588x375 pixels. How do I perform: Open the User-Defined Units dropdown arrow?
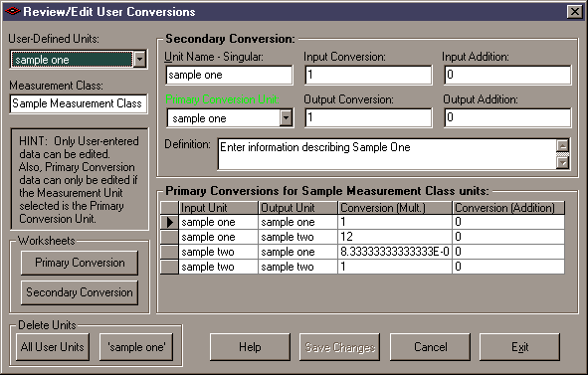[140, 60]
